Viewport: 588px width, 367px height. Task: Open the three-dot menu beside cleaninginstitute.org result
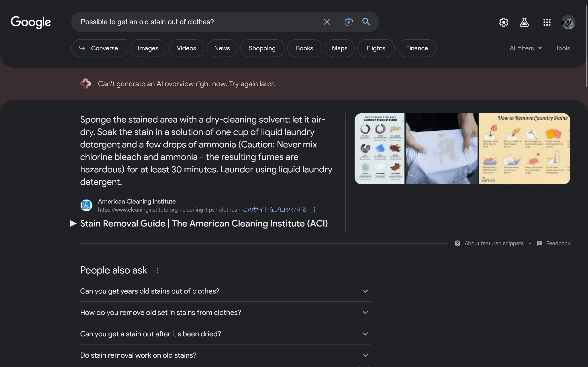(314, 210)
